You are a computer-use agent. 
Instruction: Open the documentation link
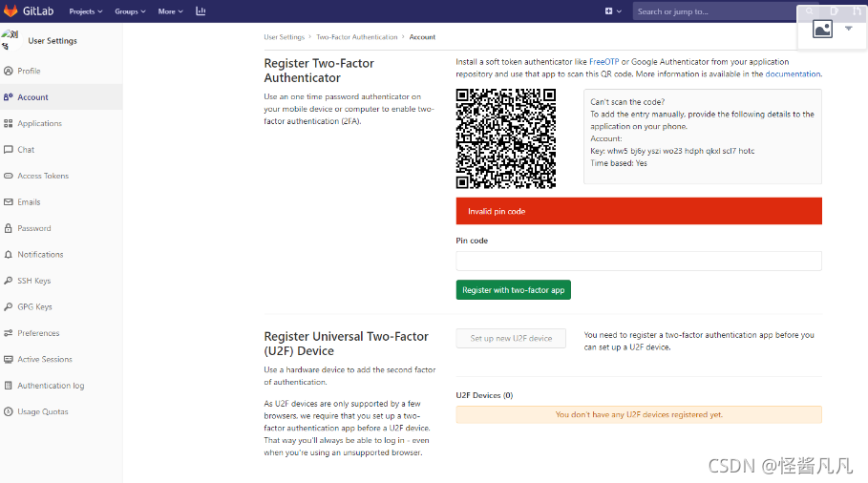793,74
